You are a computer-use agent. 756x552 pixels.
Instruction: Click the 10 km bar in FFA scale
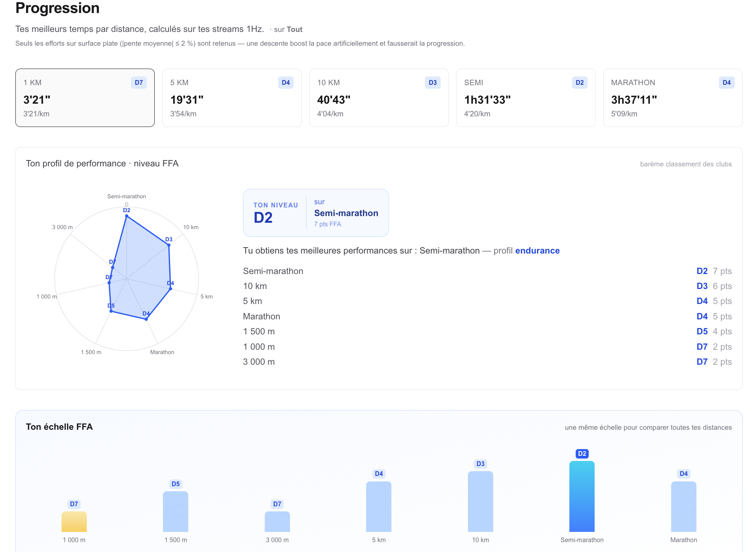pyautogui.click(x=481, y=502)
